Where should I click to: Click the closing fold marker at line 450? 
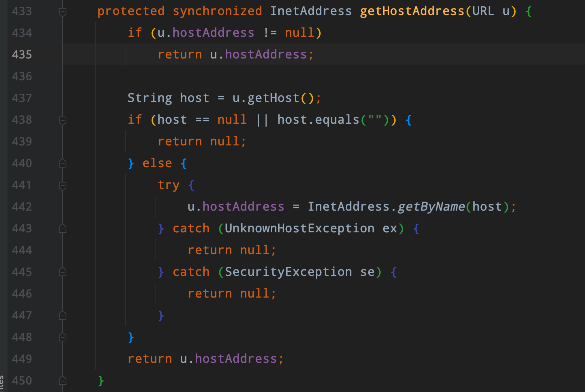pos(62,380)
